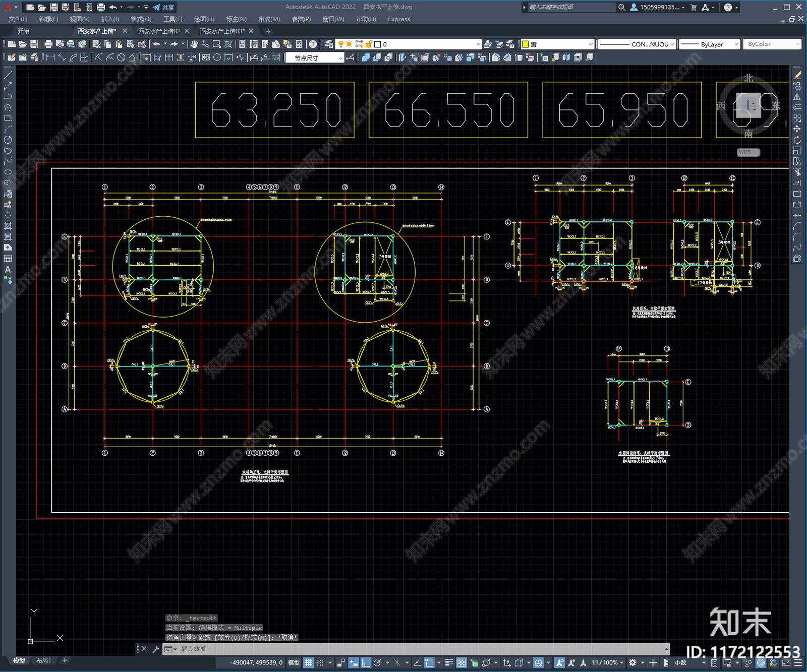Switch to the 西安水产上传02 drawing tab
807x672 pixels.
click(x=159, y=31)
